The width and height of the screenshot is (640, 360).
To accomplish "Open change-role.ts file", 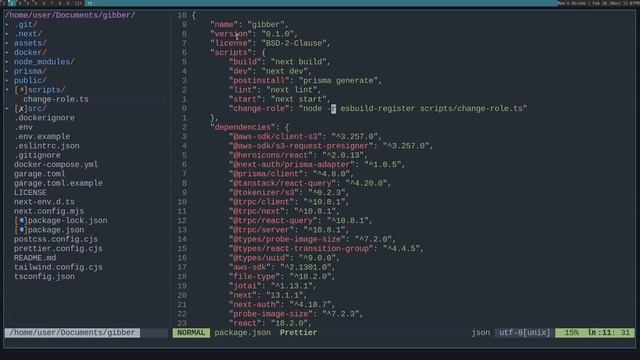I will pos(56,99).
